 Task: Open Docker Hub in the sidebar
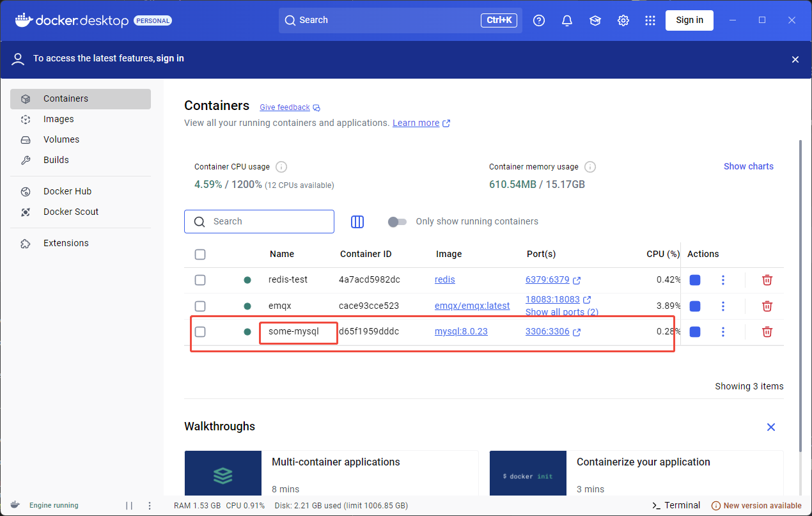(x=81, y=192)
